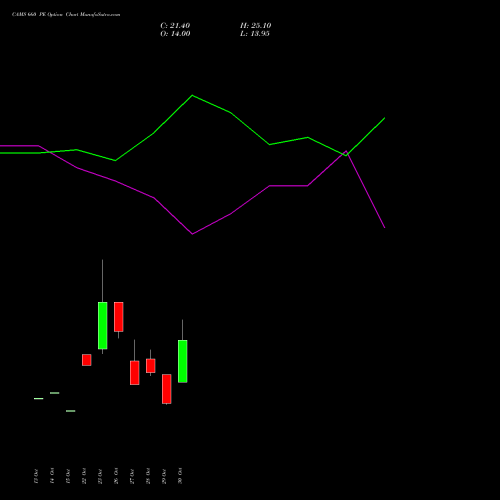Screen dimensions: 500x500
Task: Click the red candlestick above 27 Oct
Action: click(x=135, y=373)
